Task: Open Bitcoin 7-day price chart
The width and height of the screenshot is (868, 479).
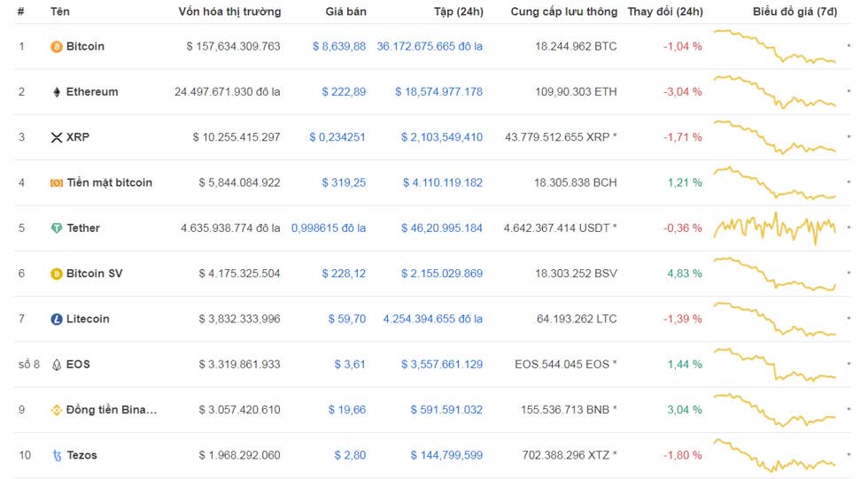Action: (775, 46)
